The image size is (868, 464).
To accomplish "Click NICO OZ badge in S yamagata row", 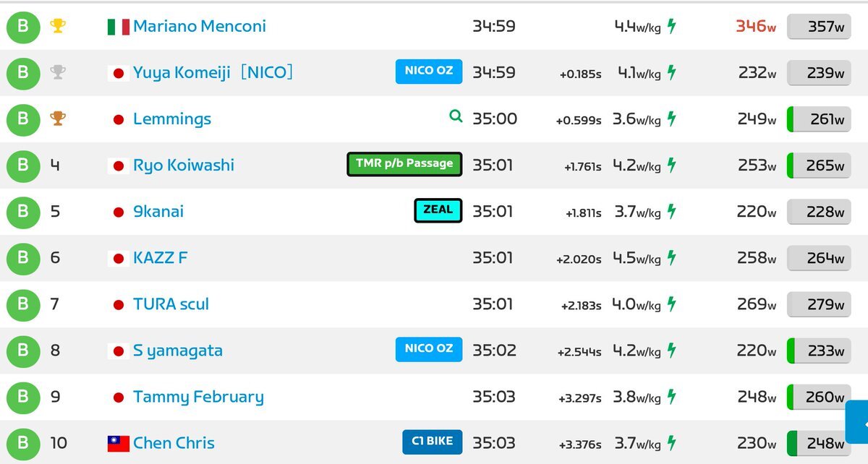I will (x=429, y=349).
